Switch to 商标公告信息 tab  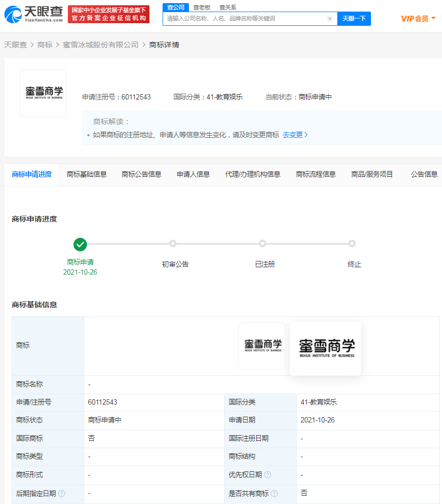[142, 174]
